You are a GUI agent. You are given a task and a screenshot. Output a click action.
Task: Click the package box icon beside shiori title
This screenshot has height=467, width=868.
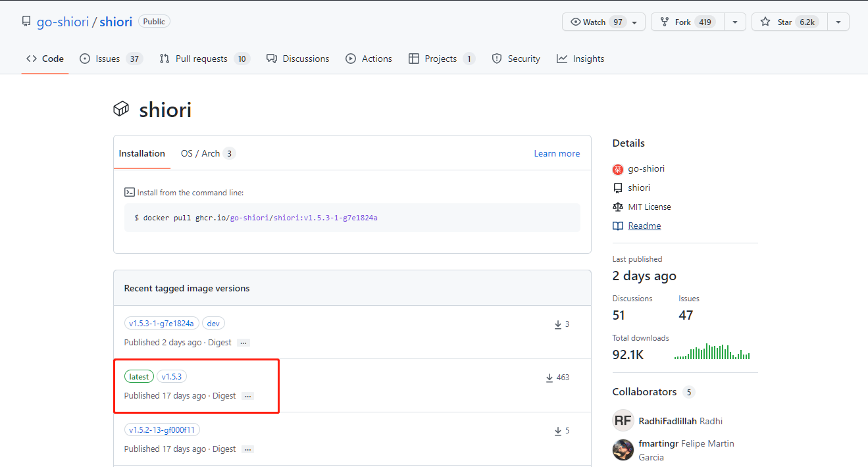pos(121,109)
